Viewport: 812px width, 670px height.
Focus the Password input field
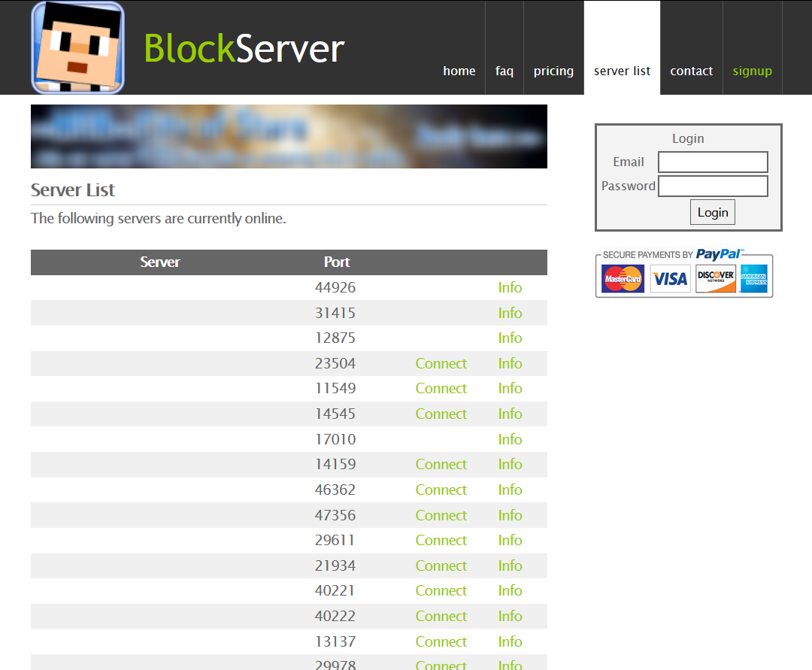pos(713,186)
